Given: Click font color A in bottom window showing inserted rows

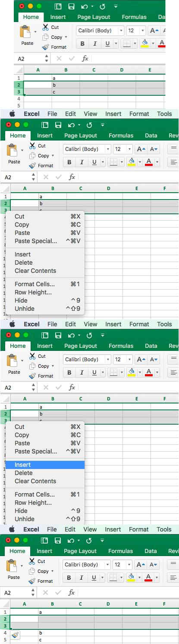Looking at the screenshot, I should click(148, 577).
